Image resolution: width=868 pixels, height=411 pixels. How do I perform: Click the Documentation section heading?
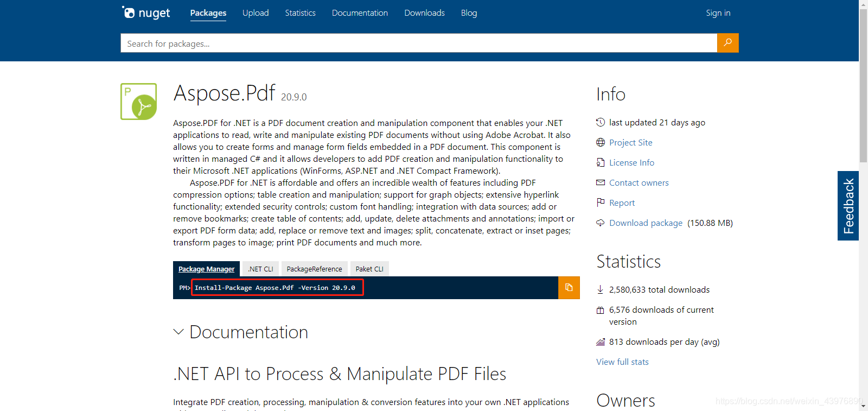coord(248,332)
